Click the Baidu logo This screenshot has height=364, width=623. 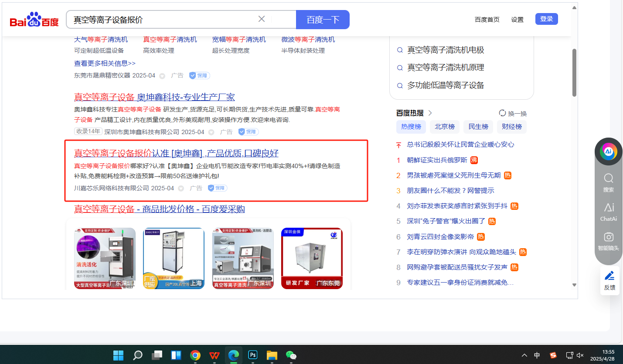pos(34,20)
